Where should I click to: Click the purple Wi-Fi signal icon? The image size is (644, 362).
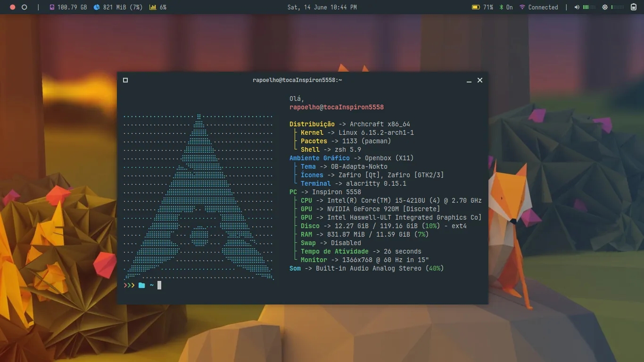522,7
